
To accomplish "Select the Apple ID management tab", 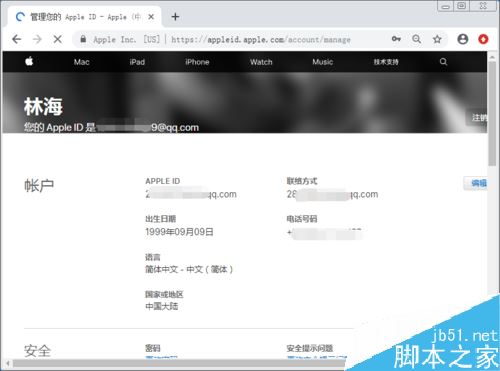I will click(x=84, y=17).
